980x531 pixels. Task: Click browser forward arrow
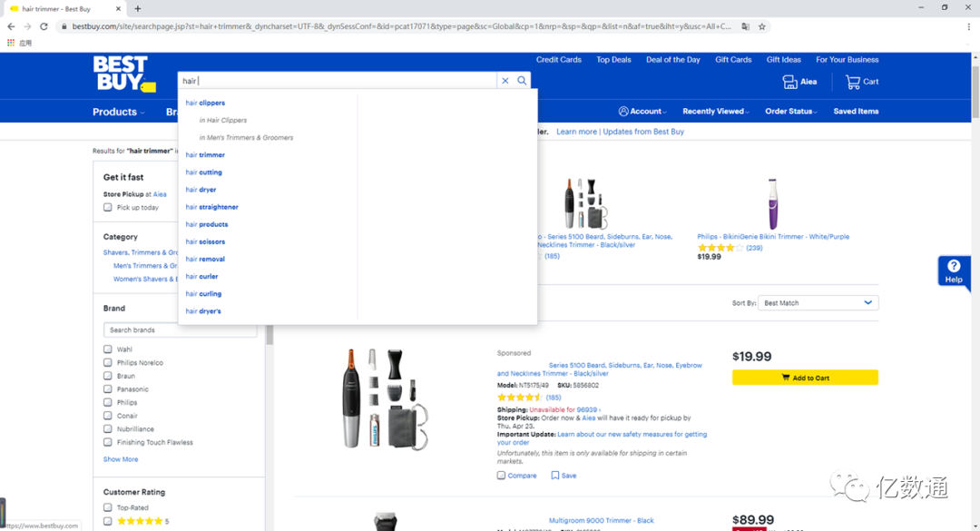(27, 26)
